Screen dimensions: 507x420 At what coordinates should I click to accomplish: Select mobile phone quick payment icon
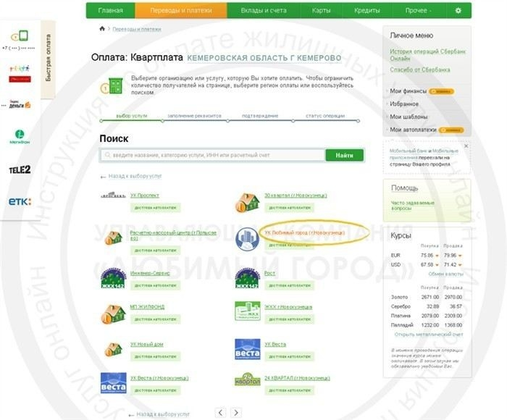click(x=20, y=35)
